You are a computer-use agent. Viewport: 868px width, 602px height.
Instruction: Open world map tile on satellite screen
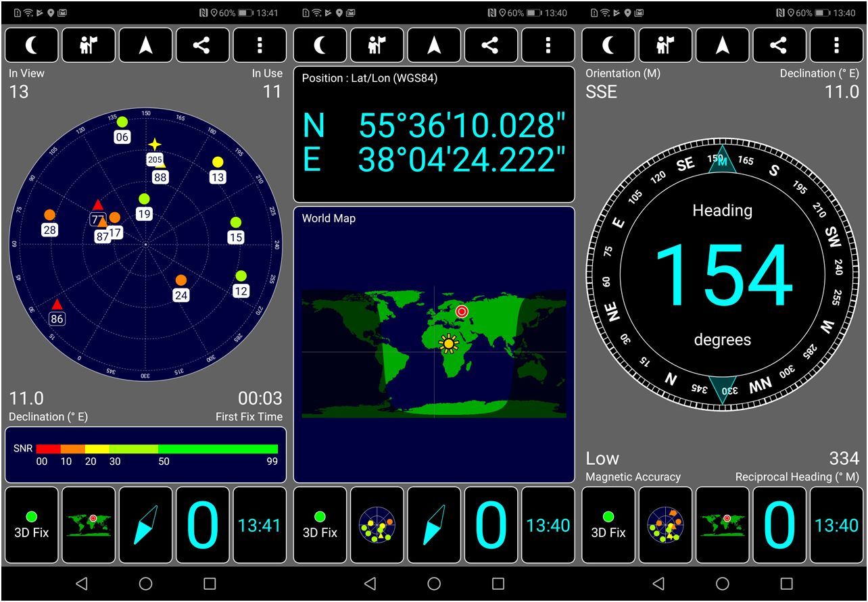coord(89,525)
